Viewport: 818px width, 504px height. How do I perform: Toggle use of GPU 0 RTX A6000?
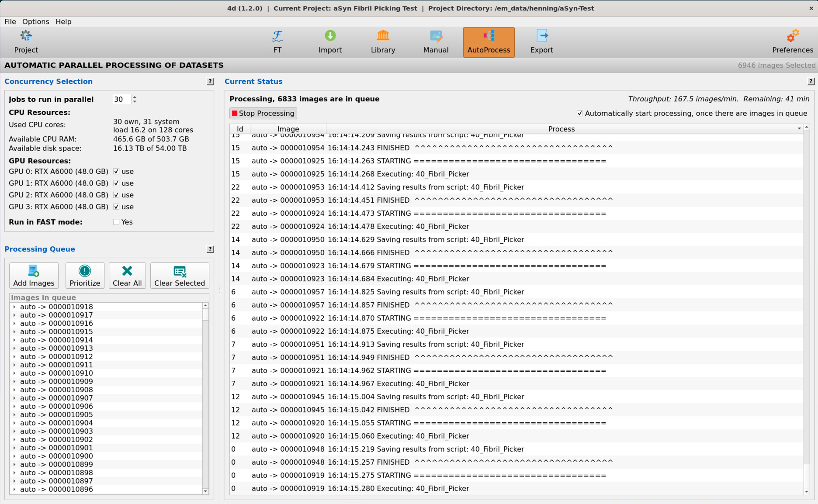[x=116, y=171]
